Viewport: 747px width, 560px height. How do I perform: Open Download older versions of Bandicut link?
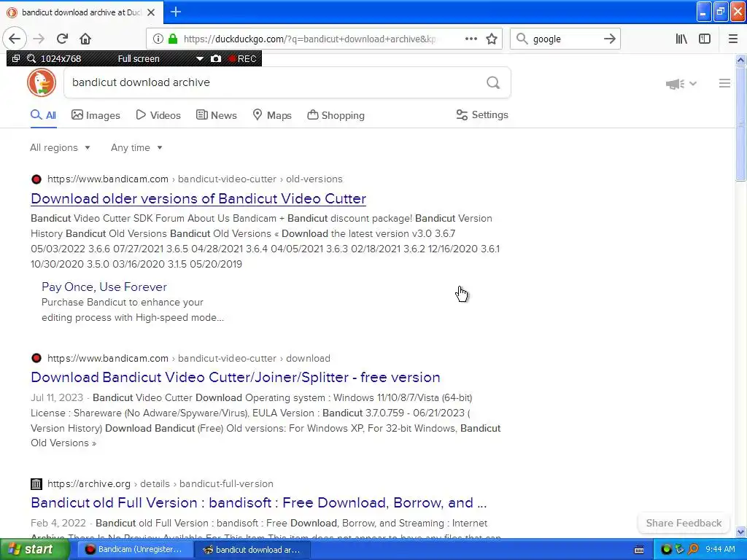pos(198,198)
